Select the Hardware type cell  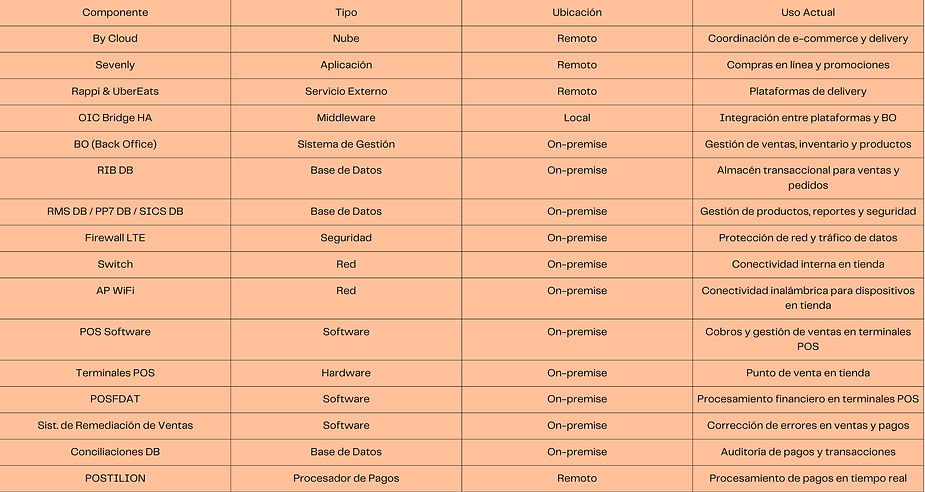click(346, 373)
